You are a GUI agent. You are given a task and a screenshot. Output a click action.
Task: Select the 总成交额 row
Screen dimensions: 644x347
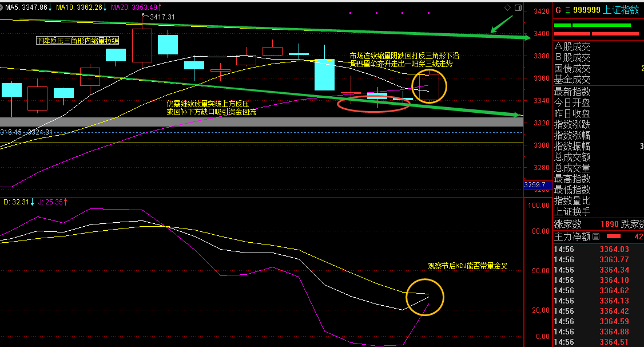pyautogui.click(x=598, y=157)
